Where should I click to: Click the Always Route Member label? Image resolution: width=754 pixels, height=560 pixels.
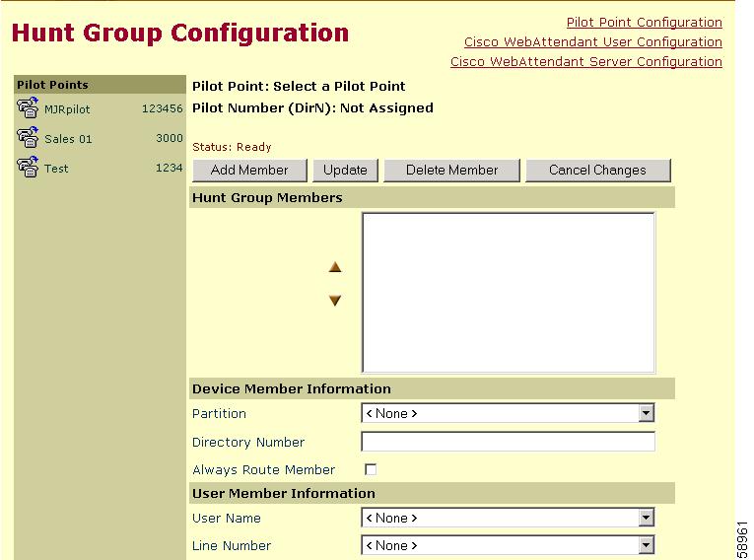(x=263, y=470)
